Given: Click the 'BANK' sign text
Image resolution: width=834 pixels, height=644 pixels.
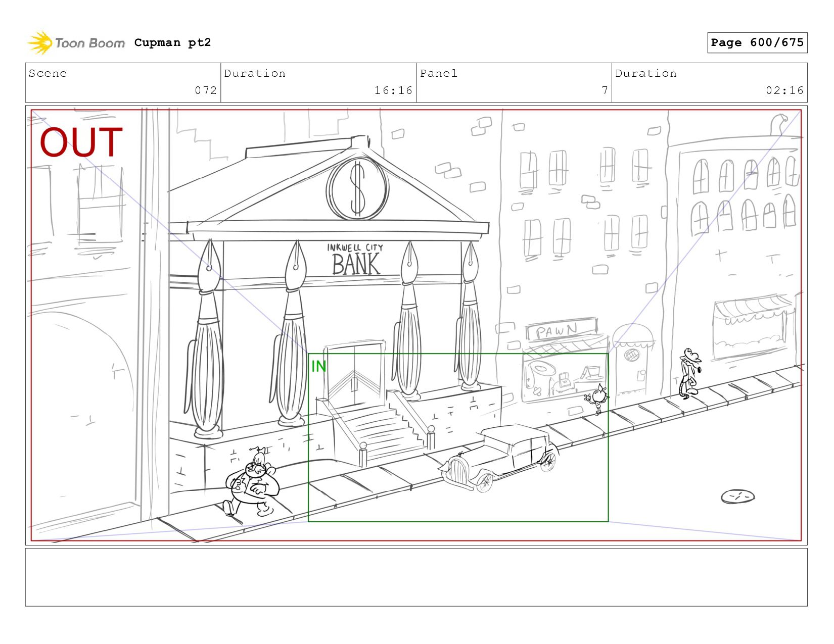Looking at the screenshot, I should (x=356, y=264).
